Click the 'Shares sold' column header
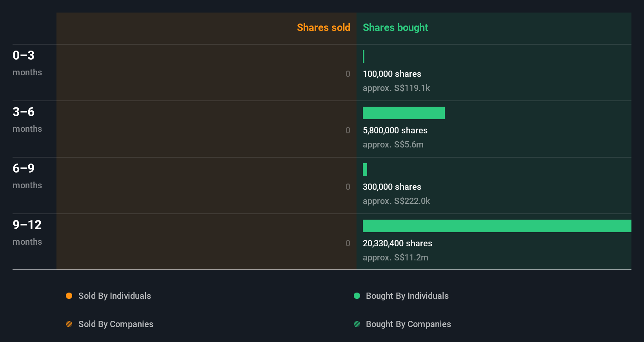This screenshot has height=342, width=644. (324, 27)
